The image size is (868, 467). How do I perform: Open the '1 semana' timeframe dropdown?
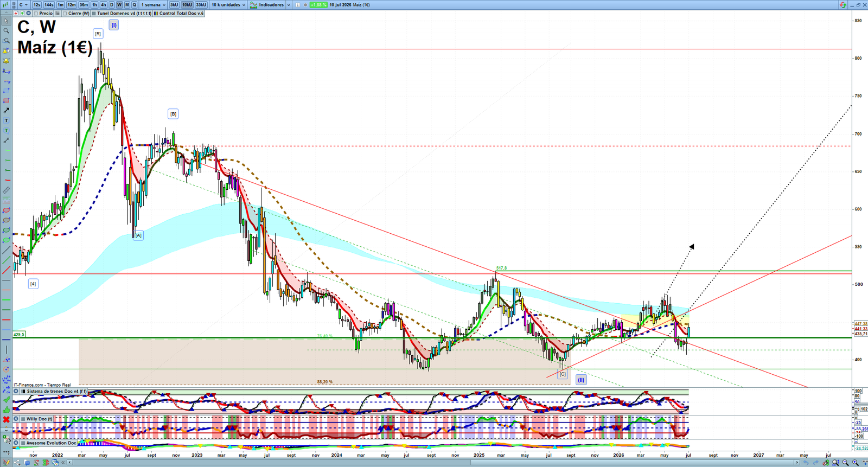coord(153,5)
